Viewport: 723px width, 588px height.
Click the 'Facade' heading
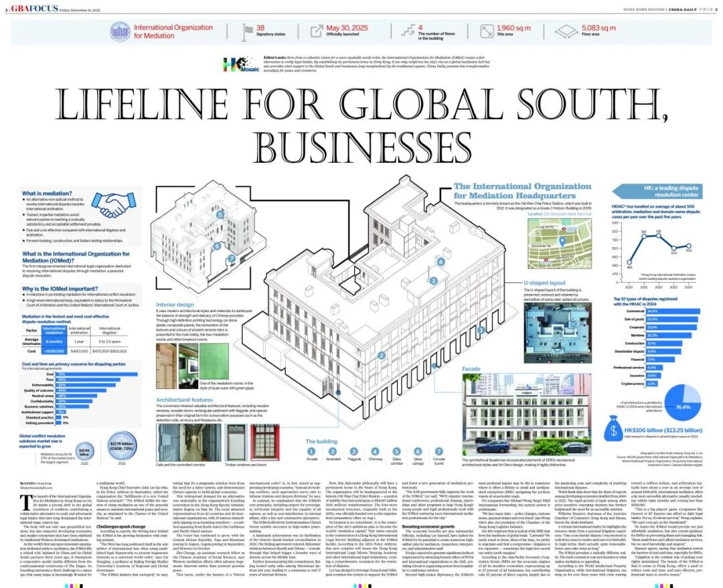point(471,369)
